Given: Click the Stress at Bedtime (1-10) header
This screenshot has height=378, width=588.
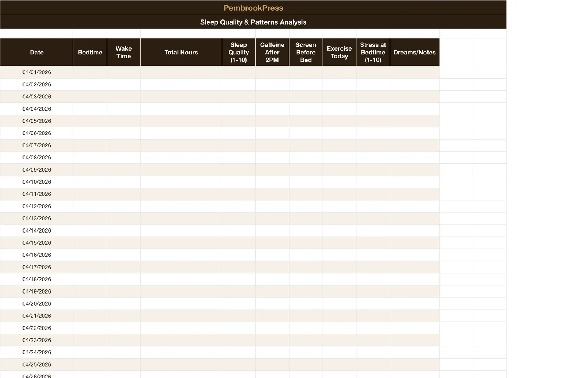Looking at the screenshot, I should point(373,52).
